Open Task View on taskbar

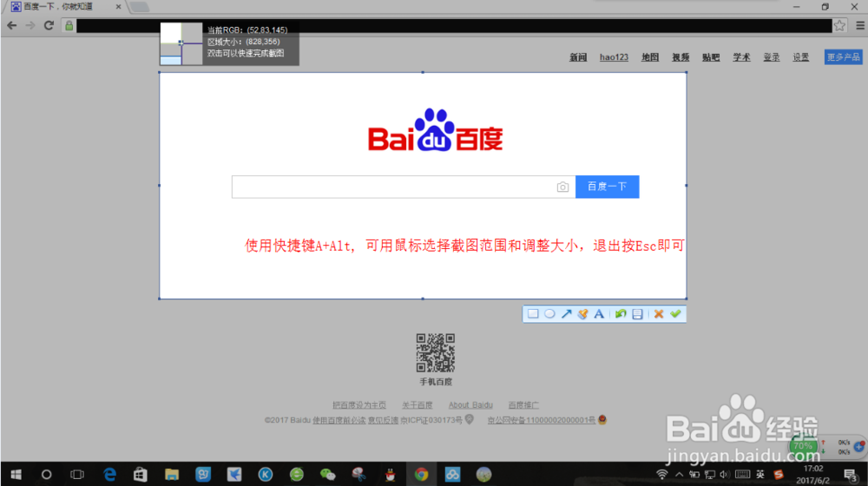click(77, 475)
